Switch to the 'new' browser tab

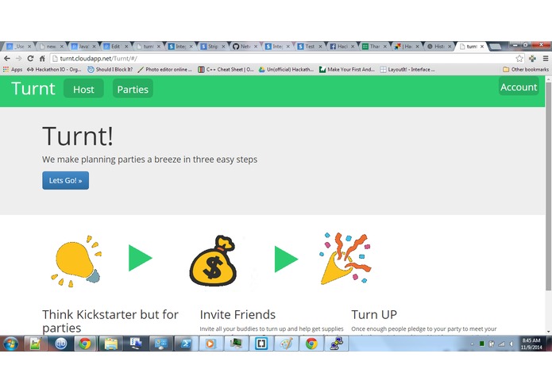(49, 46)
